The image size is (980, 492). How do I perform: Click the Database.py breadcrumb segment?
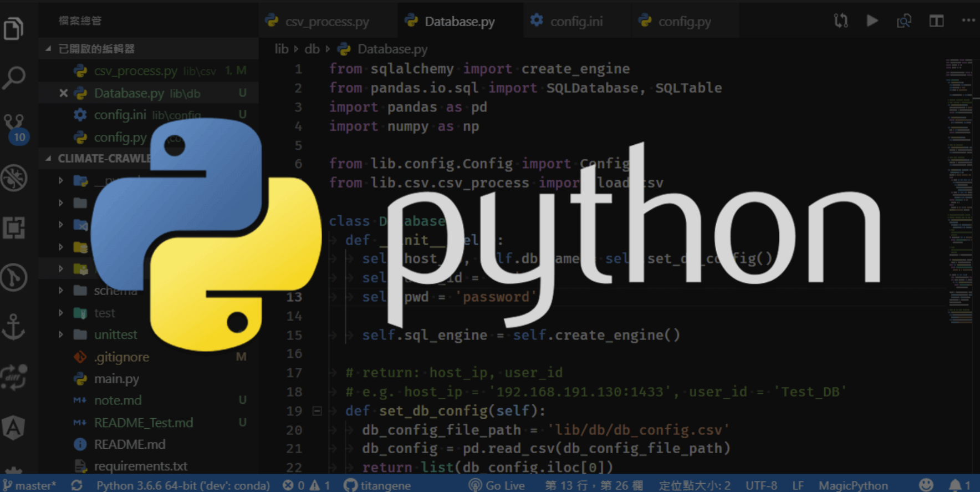(x=383, y=49)
